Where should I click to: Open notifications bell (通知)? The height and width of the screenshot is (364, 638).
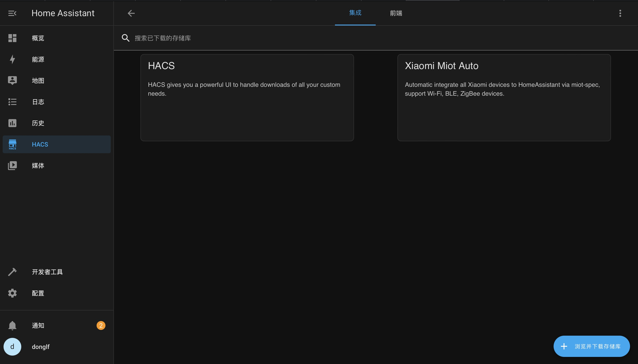pyautogui.click(x=12, y=325)
